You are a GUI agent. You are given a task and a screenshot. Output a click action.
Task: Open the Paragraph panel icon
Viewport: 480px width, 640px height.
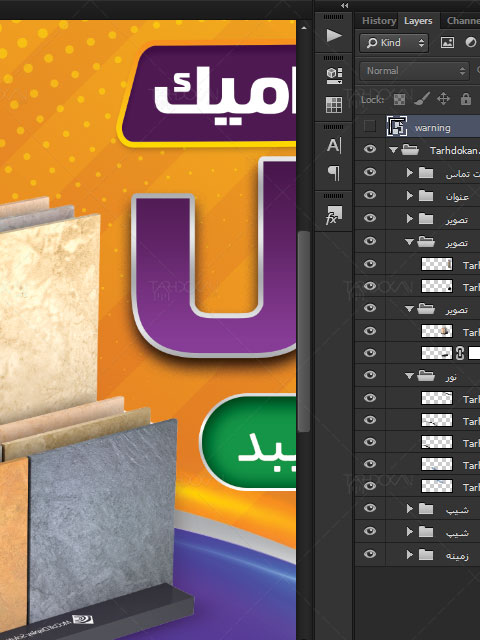334,172
